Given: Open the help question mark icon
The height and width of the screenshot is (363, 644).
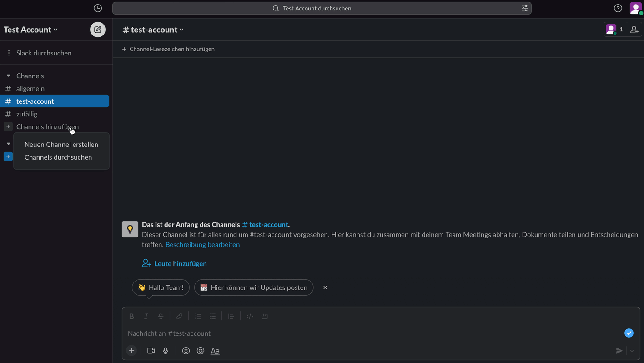Looking at the screenshot, I should pyautogui.click(x=618, y=8).
